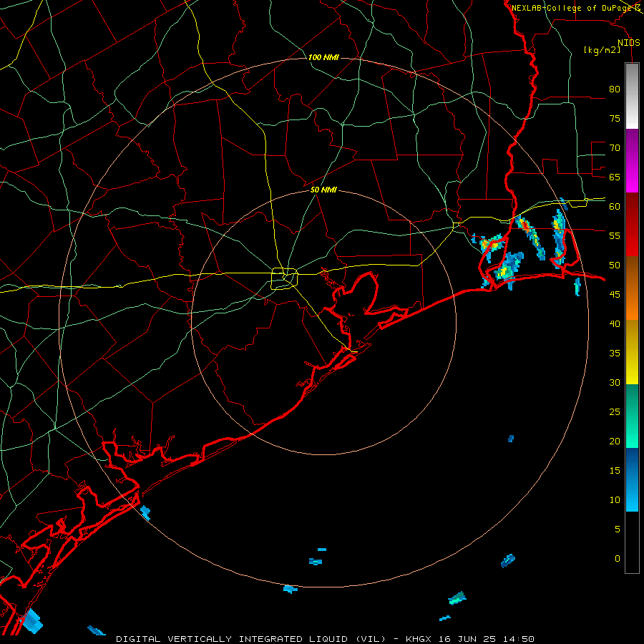Click the '100 NMI' range ring label

(x=323, y=57)
